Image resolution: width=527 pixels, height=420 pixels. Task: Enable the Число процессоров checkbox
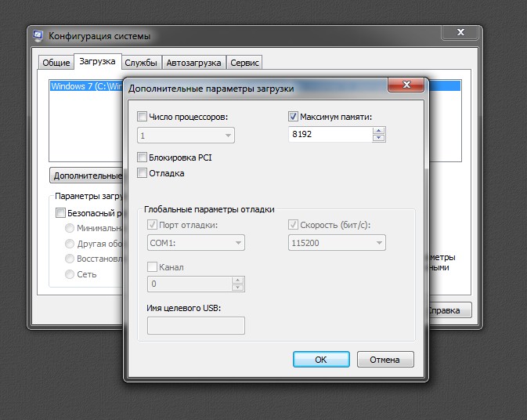click(142, 117)
